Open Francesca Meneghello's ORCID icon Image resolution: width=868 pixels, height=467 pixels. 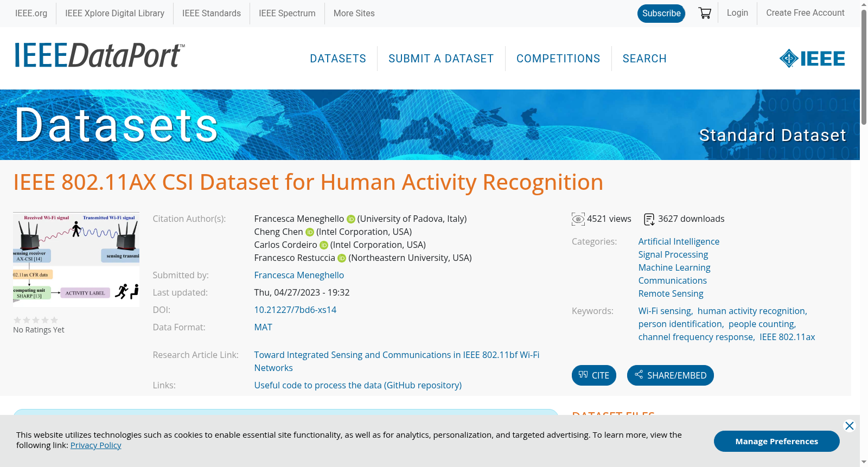coord(351,219)
